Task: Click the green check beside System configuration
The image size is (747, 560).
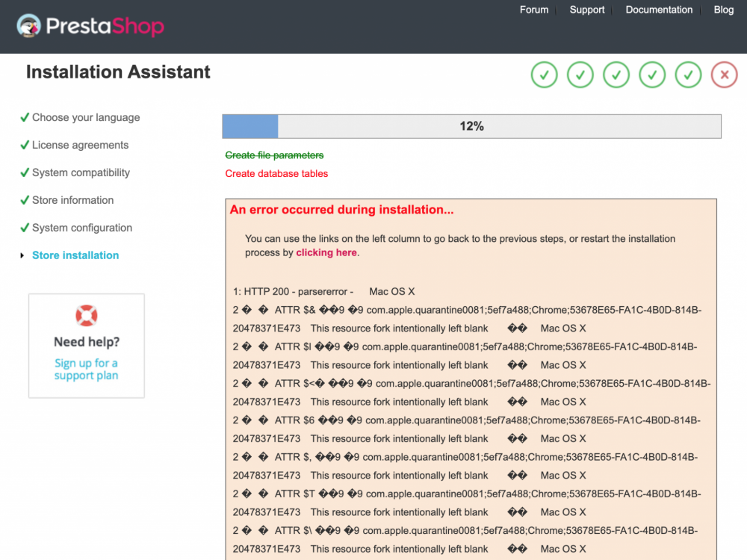Action: tap(25, 227)
